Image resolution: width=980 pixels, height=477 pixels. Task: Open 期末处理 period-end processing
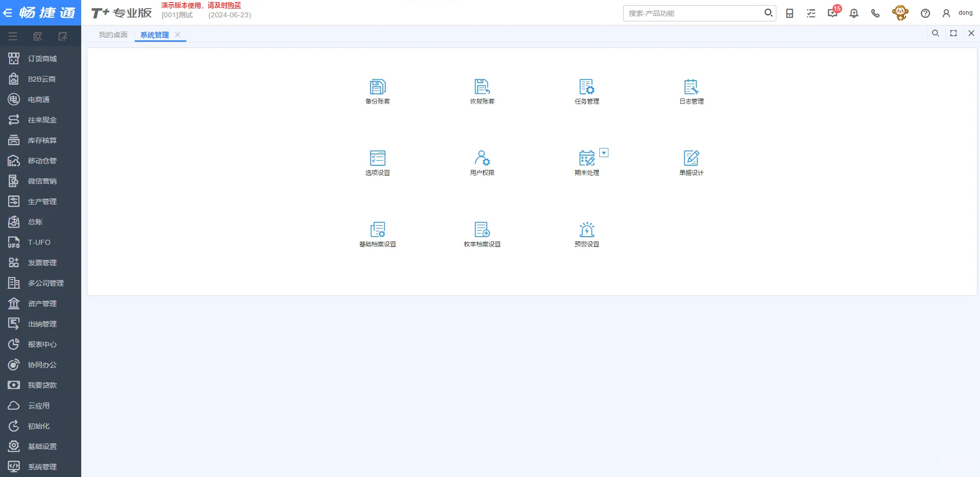pyautogui.click(x=587, y=163)
